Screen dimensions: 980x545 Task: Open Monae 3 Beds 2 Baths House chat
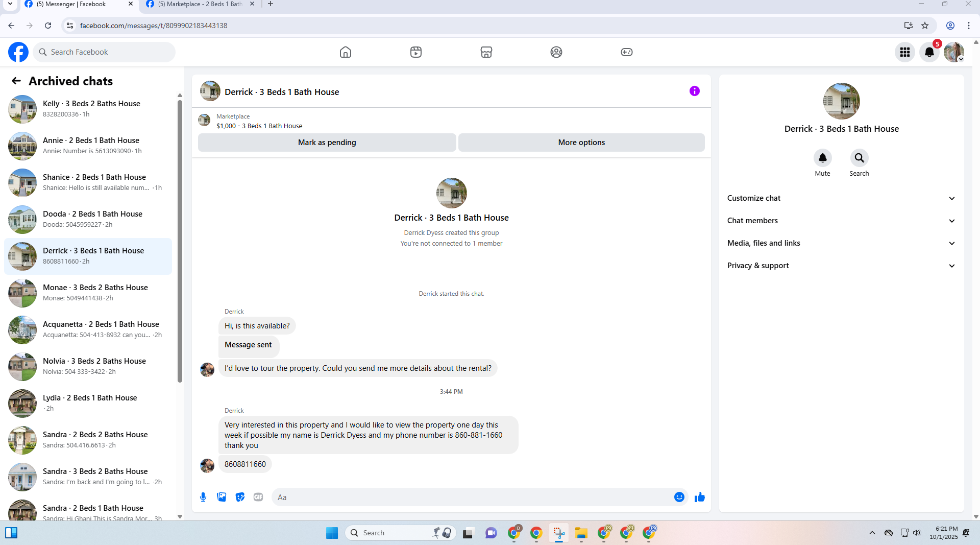point(88,293)
